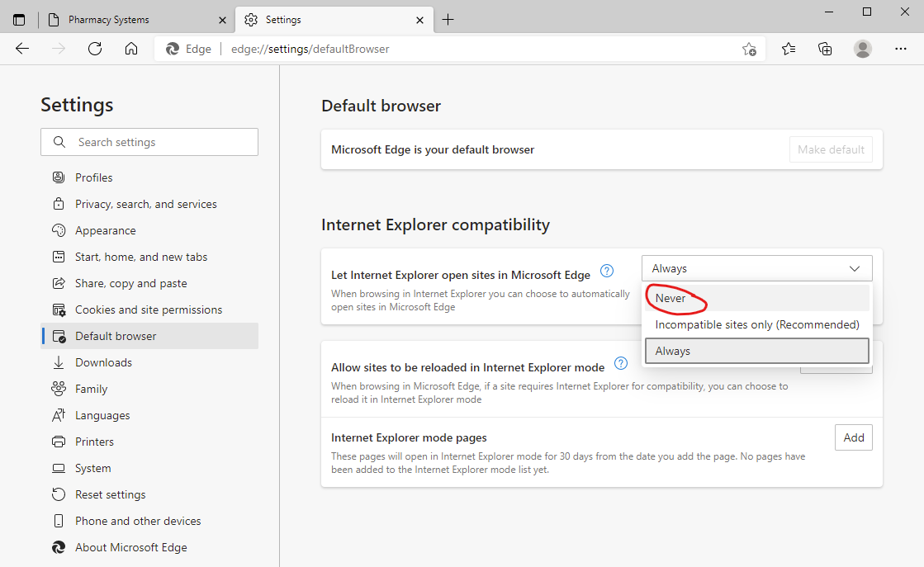Click the help icon next to reload setting
The image size is (924, 567).
coord(620,362)
